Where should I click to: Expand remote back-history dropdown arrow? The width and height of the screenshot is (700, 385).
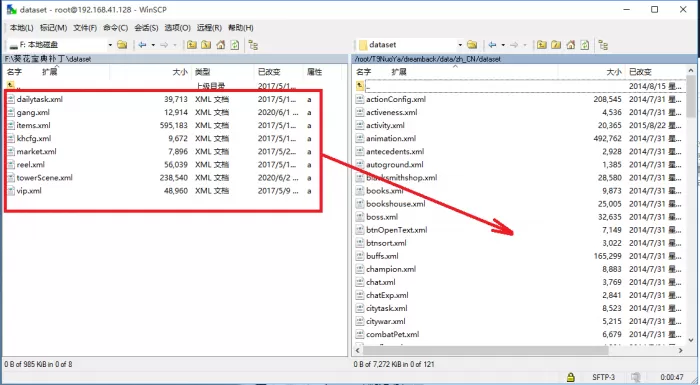tap(503, 45)
